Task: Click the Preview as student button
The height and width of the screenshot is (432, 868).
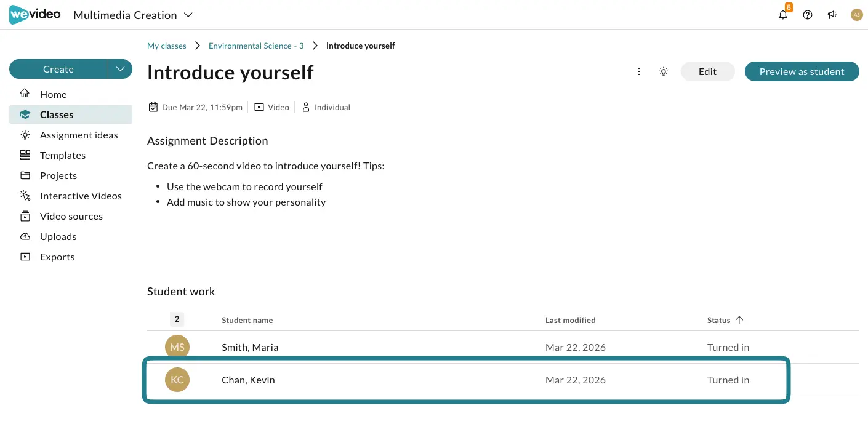Action: (802, 71)
